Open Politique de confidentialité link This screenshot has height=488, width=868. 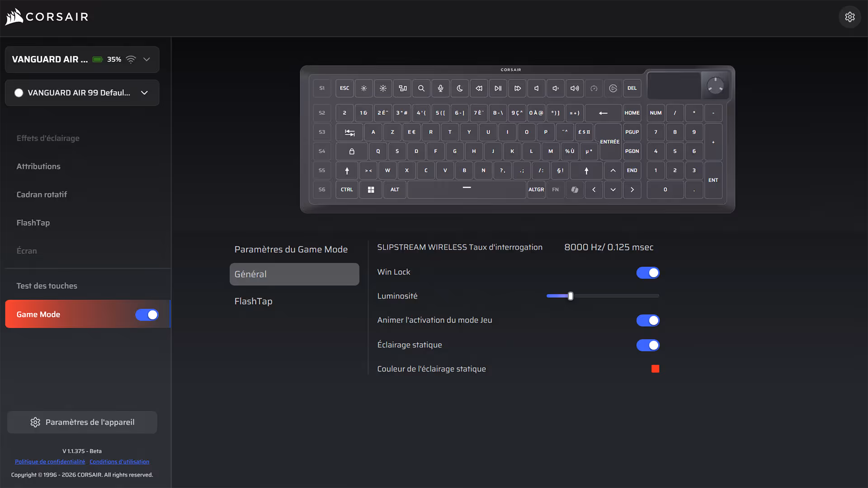50,462
